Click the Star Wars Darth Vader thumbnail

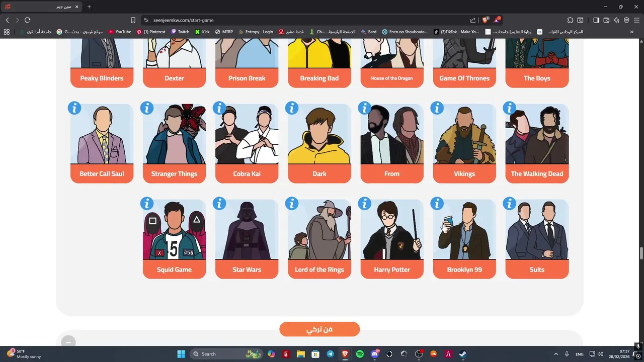[247, 230]
